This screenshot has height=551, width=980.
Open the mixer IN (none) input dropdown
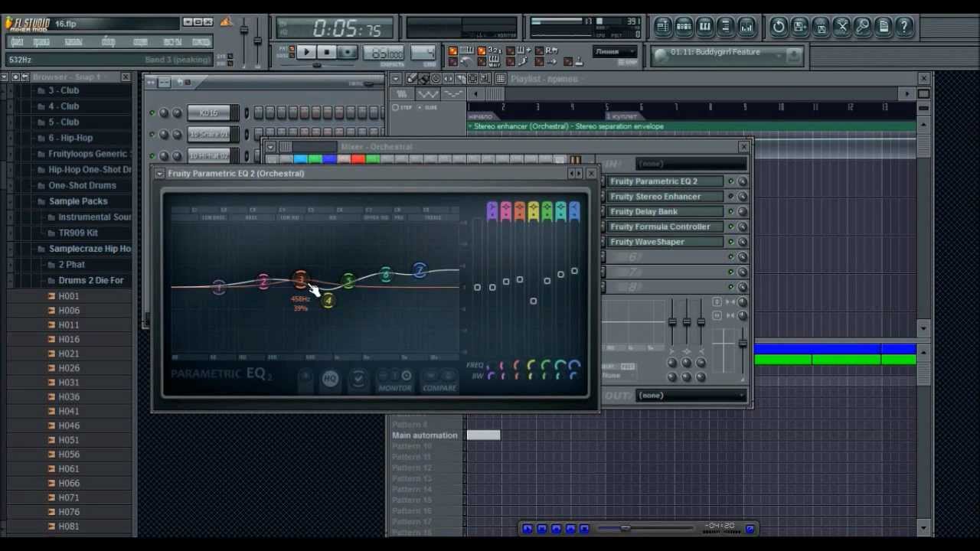click(x=691, y=163)
